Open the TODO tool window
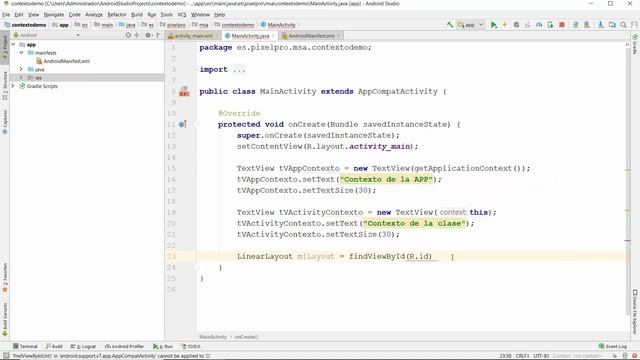Screen dimensions: 640x360 click(191, 346)
